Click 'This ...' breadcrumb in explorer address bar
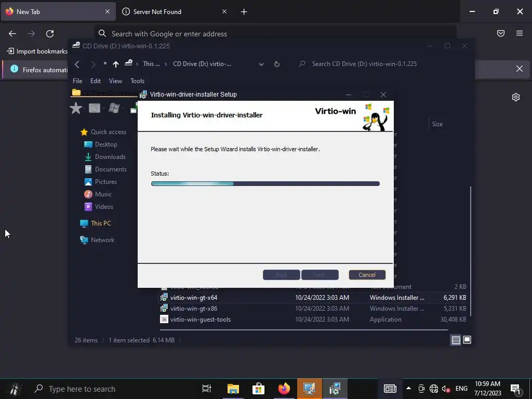Image resolution: width=532 pixels, height=399 pixels. tap(151, 64)
